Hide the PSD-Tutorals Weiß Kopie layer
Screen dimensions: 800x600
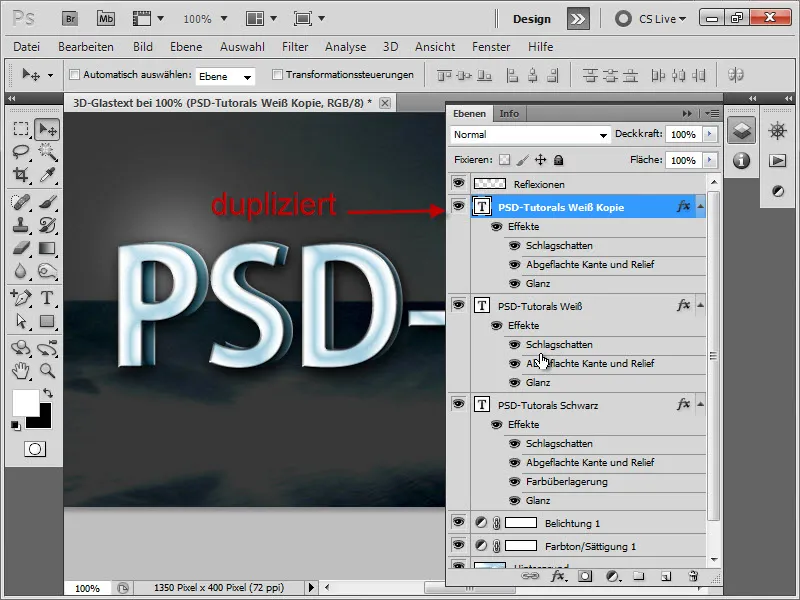tap(458, 206)
